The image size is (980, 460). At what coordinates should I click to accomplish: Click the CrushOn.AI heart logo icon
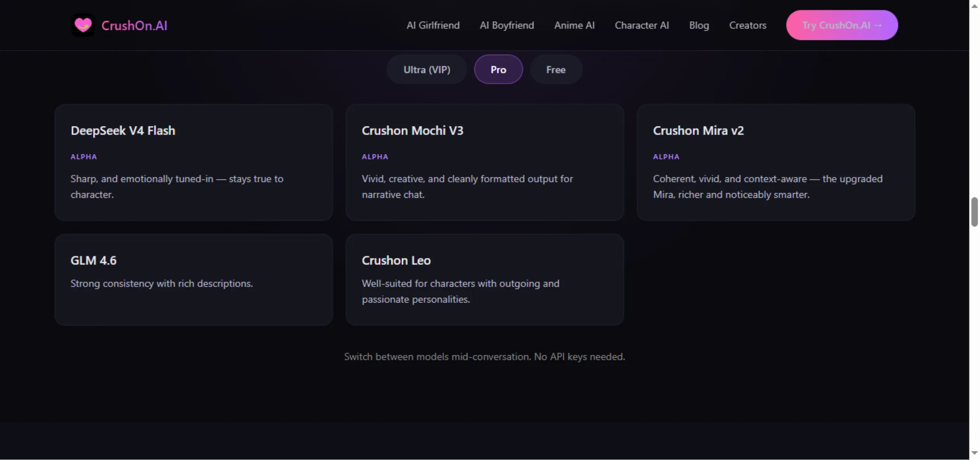click(83, 25)
